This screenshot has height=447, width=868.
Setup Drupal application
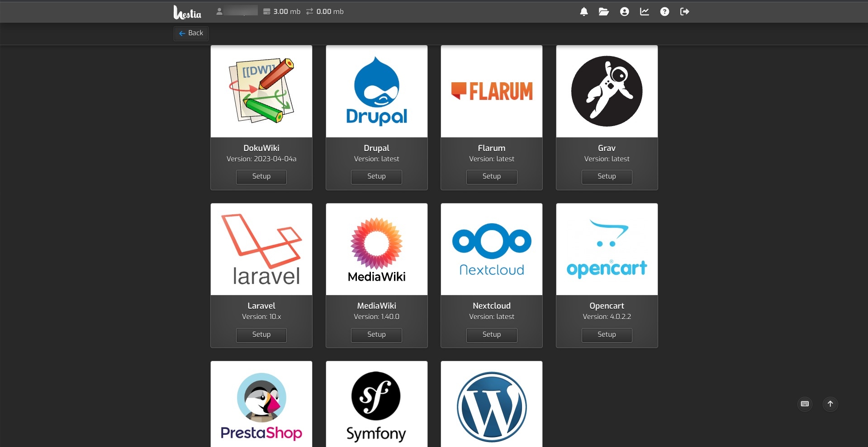[376, 177]
